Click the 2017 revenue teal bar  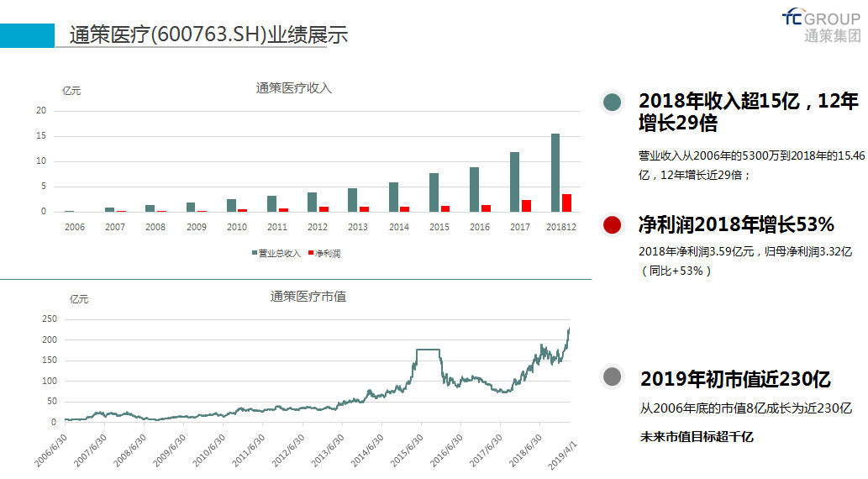click(515, 182)
